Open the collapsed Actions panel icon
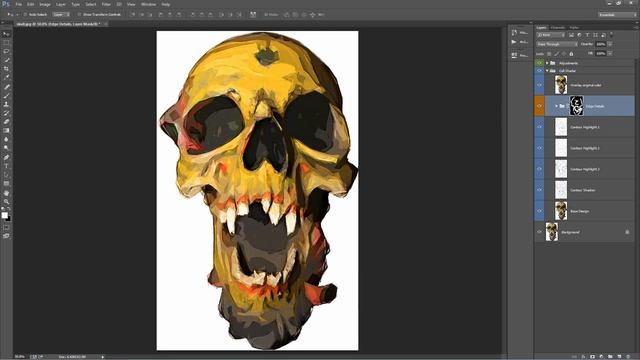The width and height of the screenshot is (640, 360). click(x=514, y=42)
